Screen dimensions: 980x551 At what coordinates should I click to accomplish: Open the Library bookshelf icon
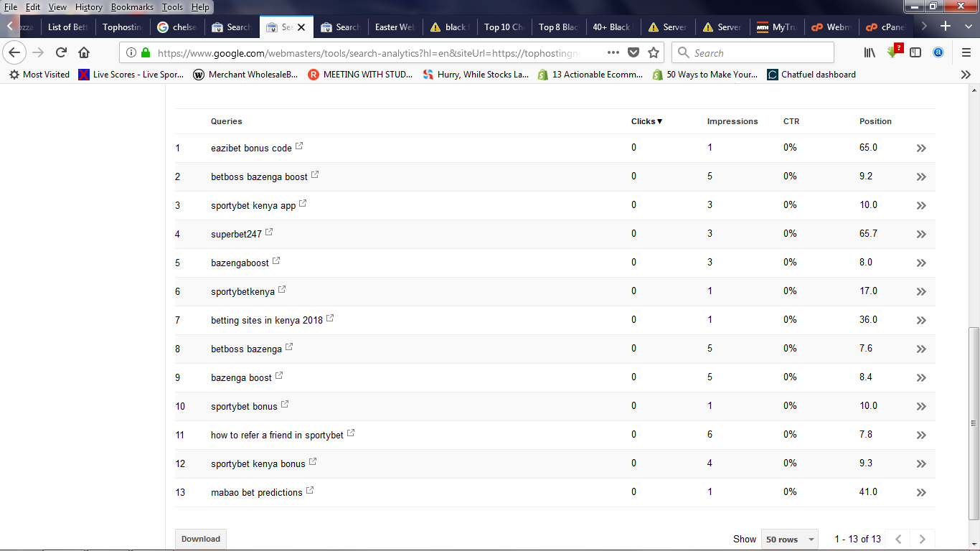870,52
